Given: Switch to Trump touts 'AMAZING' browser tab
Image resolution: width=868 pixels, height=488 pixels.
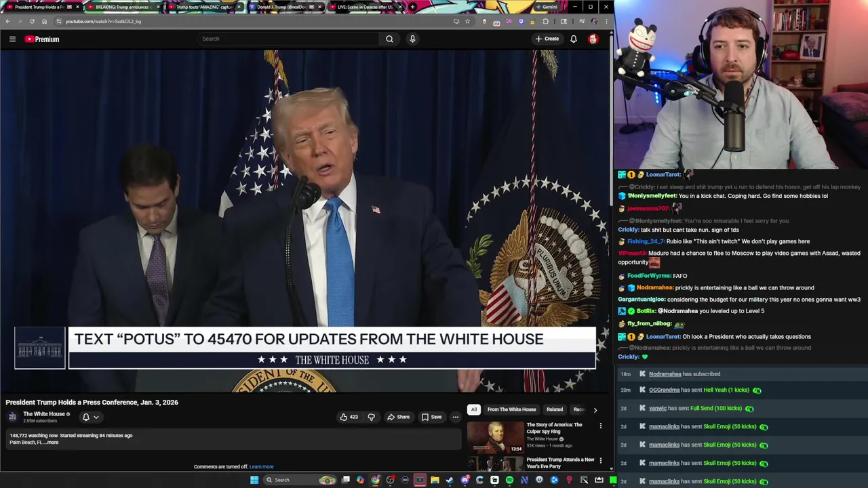Looking at the screenshot, I should tap(203, 7).
